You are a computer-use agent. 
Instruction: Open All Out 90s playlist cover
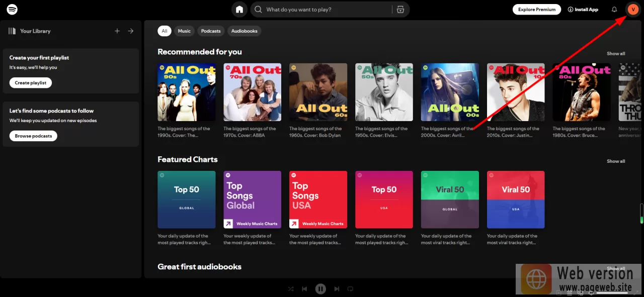187,92
